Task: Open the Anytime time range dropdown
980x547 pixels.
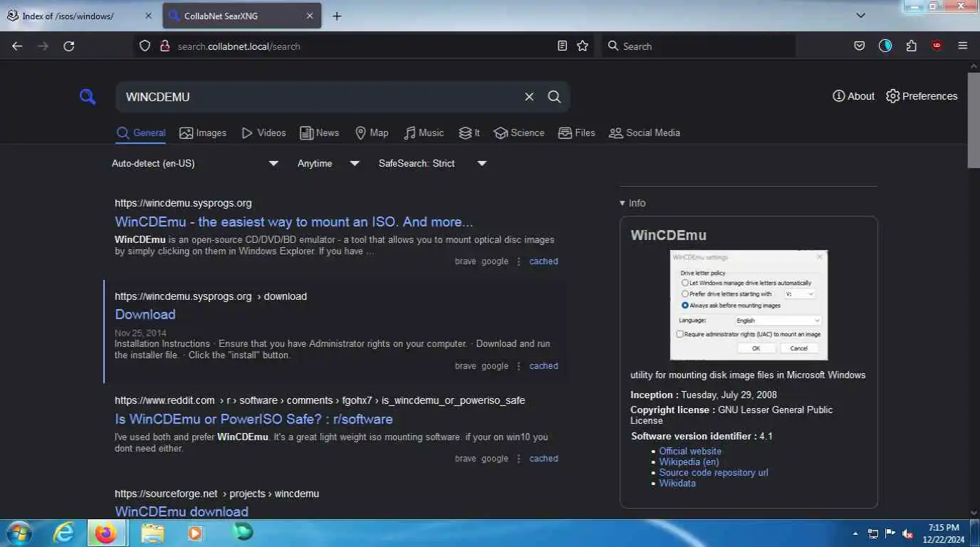Action: 328,163
